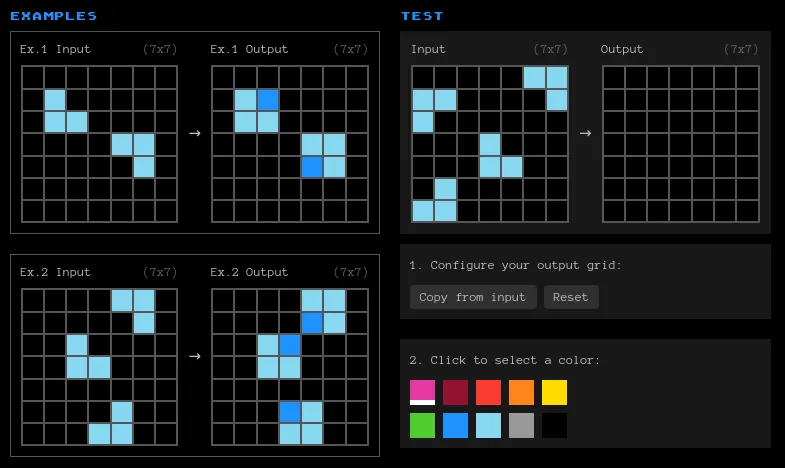The image size is (785, 468).
Task: Click the dark blue cell in Ex.2 Output's bottom shape
Action: pyautogui.click(x=290, y=412)
